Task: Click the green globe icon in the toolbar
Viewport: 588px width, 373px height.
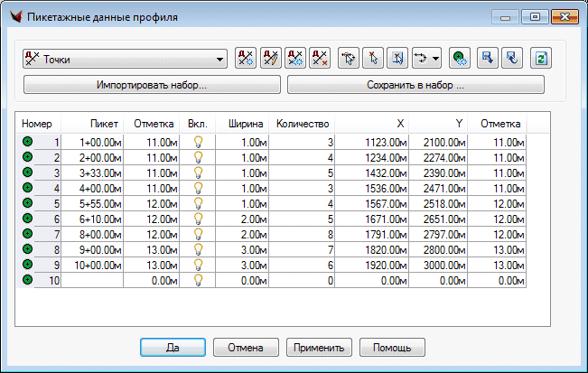Action: point(460,60)
